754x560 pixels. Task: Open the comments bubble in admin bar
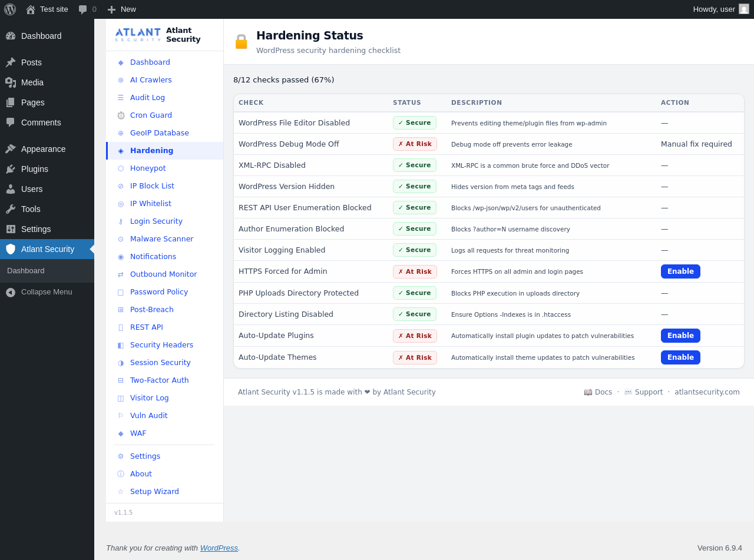83,9
